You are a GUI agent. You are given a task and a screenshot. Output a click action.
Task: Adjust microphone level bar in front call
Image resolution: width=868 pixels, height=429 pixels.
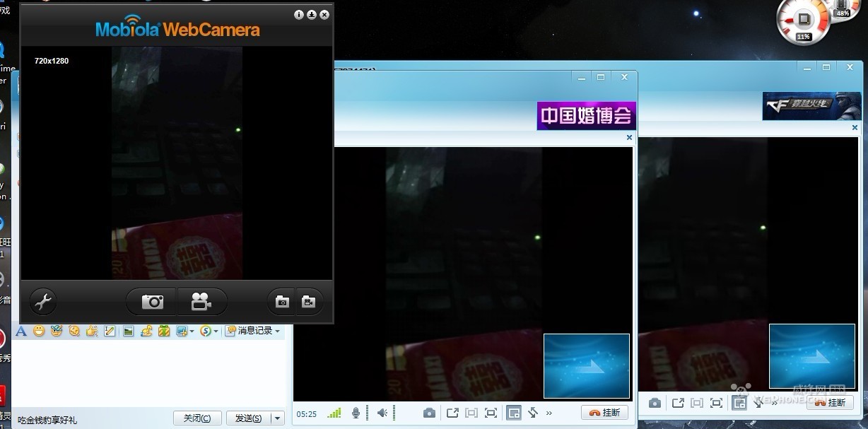click(365, 413)
